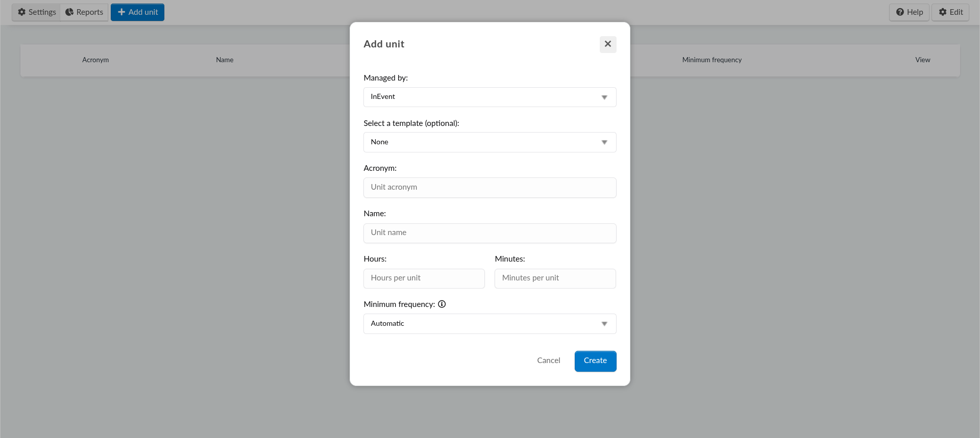Cancel the Add unit dialog
Viewport: 980px width, 438px height.
(548, 360)
